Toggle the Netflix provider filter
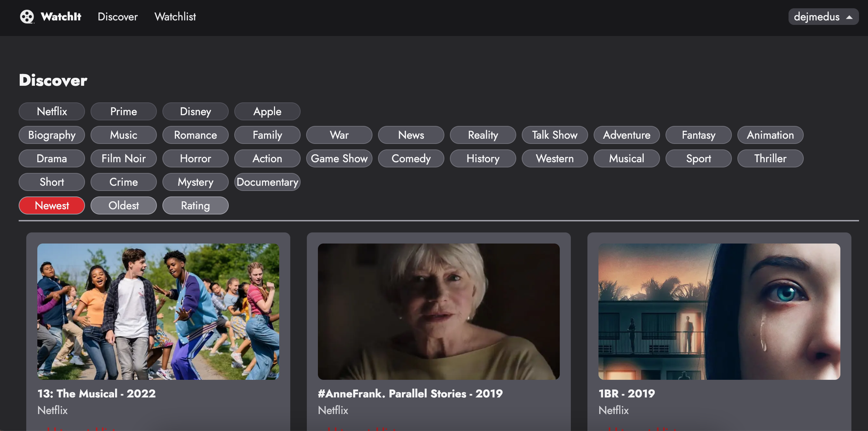This screenshot has height=431, width=868. coord(52,111)
